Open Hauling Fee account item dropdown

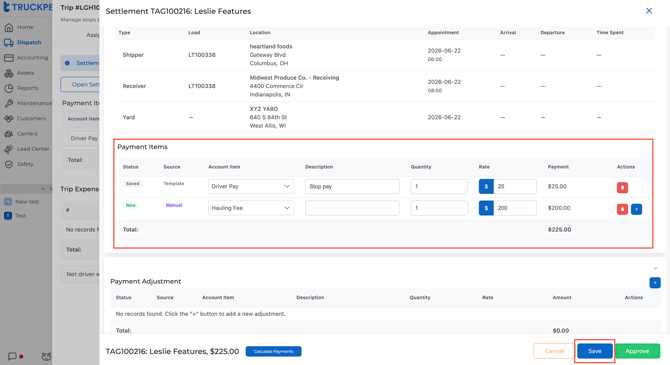pos(251,208)
